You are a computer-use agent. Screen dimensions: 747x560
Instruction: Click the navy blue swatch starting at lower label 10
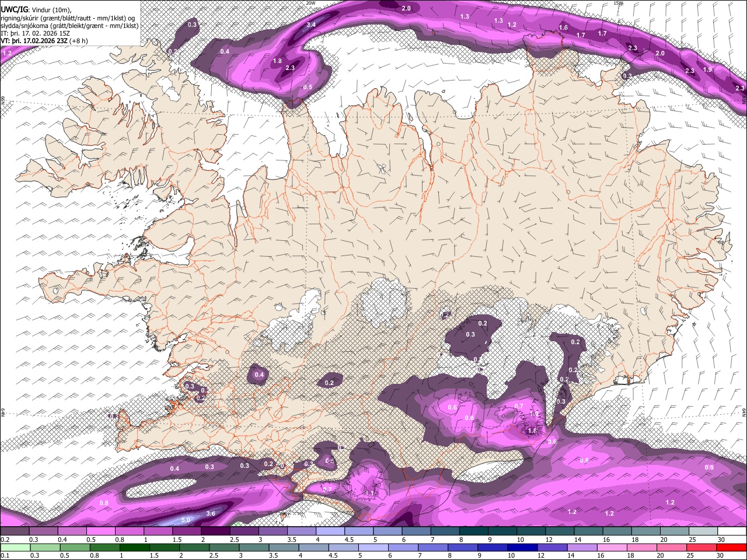522,548
